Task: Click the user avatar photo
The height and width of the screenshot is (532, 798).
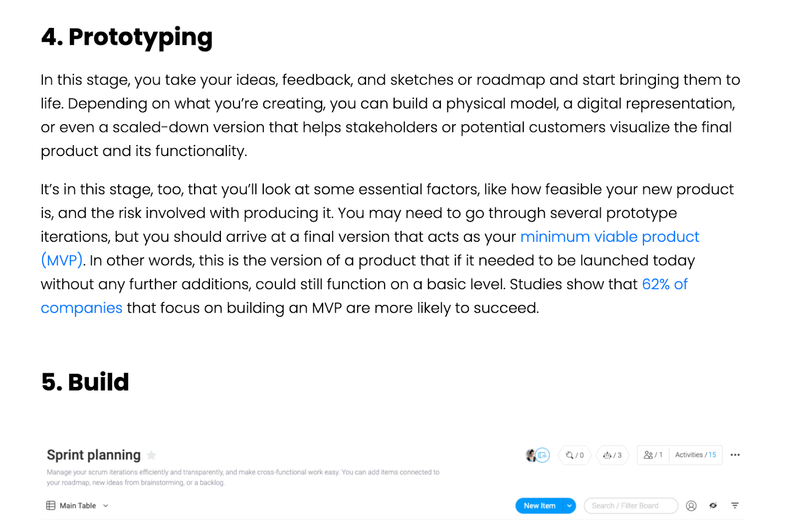Action: [531, 455]
